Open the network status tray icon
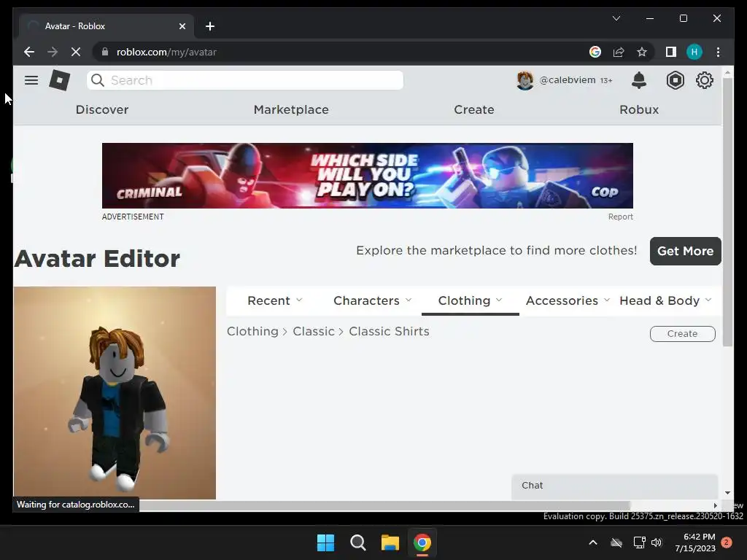The height and width of the screenshot is (560, 747). [x=639, y=542]
